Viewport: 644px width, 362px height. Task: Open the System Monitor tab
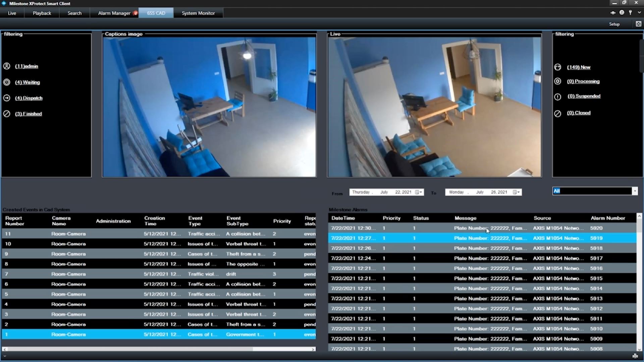tap(198, 13)
